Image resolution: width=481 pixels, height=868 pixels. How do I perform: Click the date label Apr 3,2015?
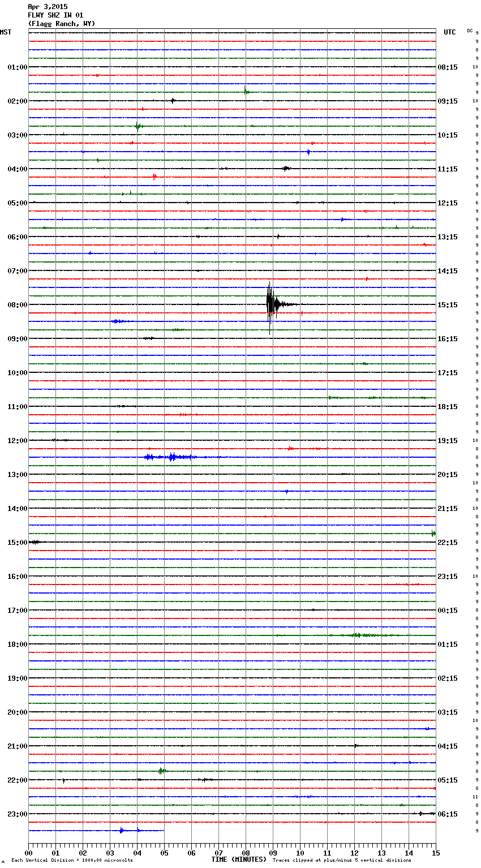pos(48,7)
